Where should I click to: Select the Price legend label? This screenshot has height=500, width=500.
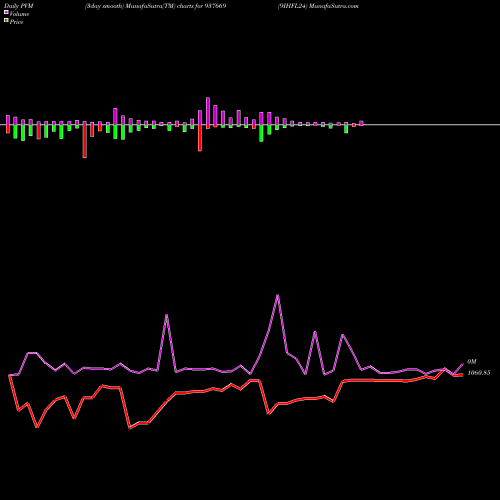16,22
